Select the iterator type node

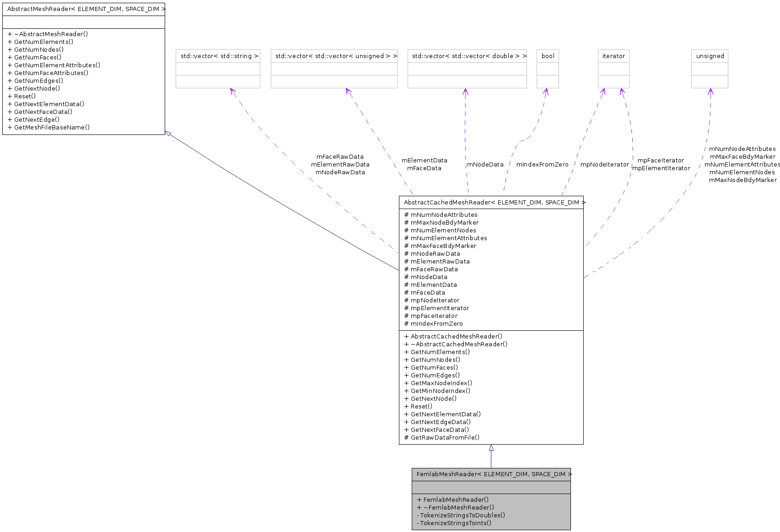coord(613,69)
